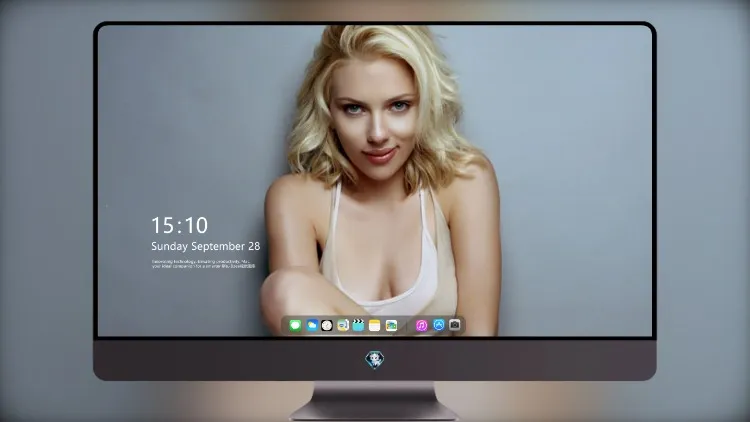Screen dimensions: 750x422
Task: Open the Clock app icon
Action: point(327,325)
